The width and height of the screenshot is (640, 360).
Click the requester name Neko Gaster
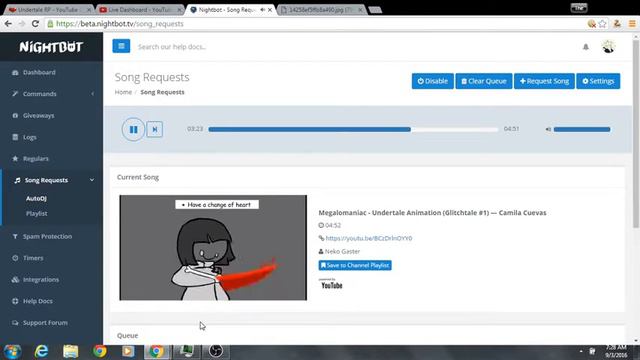tap(342, 251)
